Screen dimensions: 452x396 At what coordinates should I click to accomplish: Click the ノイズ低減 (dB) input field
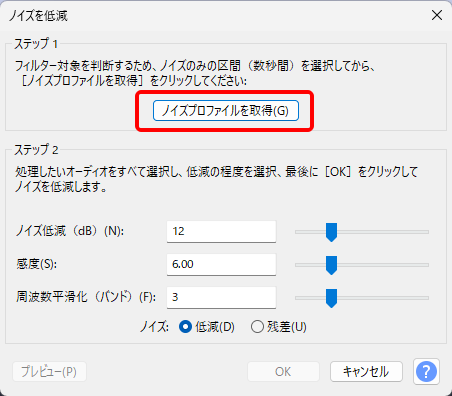221,231
